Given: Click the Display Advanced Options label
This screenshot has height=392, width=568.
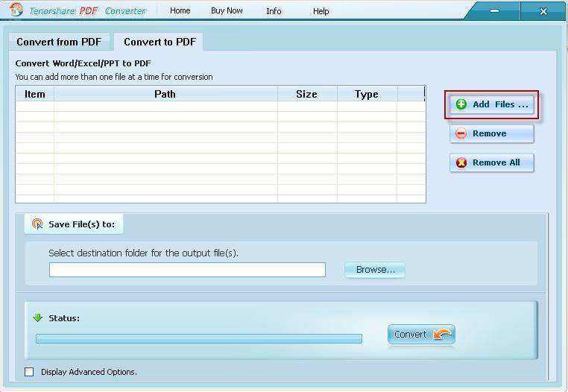Looking at the screenshot, I should [x=89, y=372].
